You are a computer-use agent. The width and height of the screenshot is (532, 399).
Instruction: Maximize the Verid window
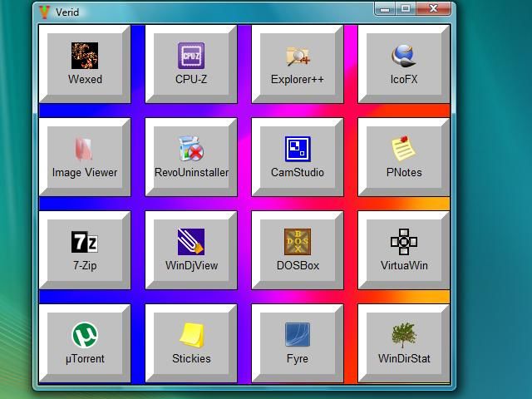pyautogui.click(x=406, y=9)
